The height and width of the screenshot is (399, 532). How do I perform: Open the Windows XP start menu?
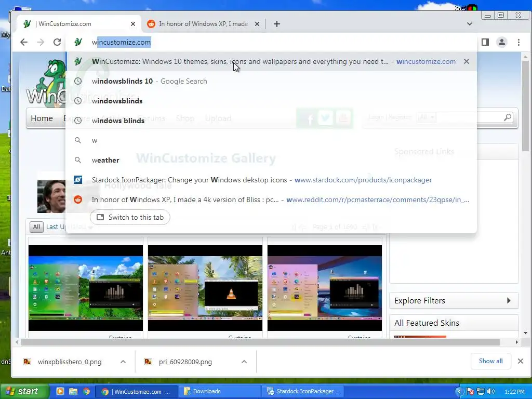click(x=24, y=392)
